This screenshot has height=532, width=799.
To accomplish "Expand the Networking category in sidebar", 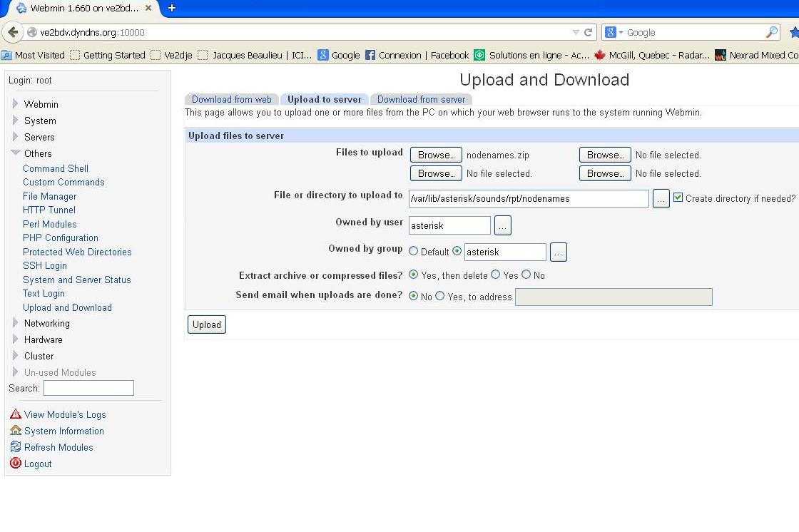I will click(x=16, y=323).
